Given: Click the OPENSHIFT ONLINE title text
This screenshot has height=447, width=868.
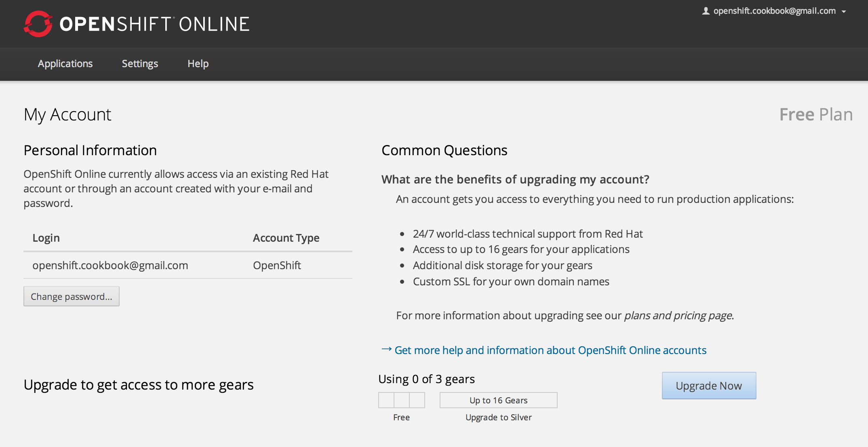Looking at the screenshot, I should (154, 24).
